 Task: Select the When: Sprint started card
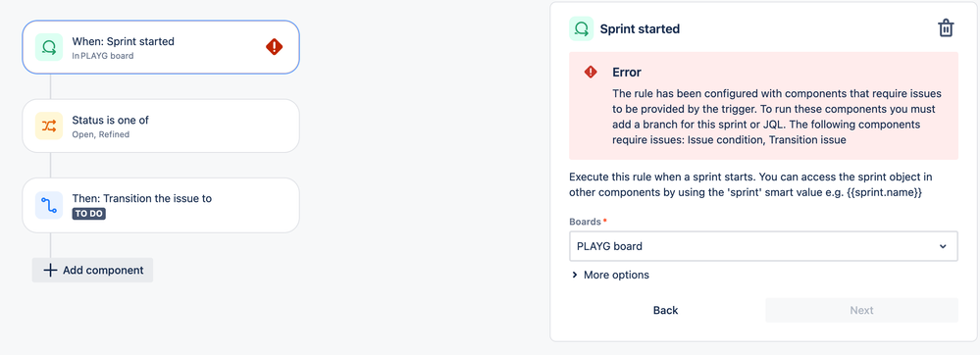click(161, 47)
